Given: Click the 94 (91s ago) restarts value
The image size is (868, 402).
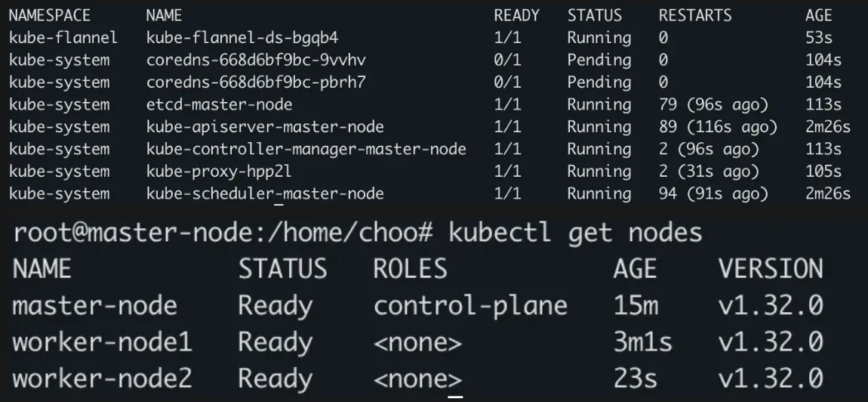Looking at the screenshot, I should [x=713, y=193].
